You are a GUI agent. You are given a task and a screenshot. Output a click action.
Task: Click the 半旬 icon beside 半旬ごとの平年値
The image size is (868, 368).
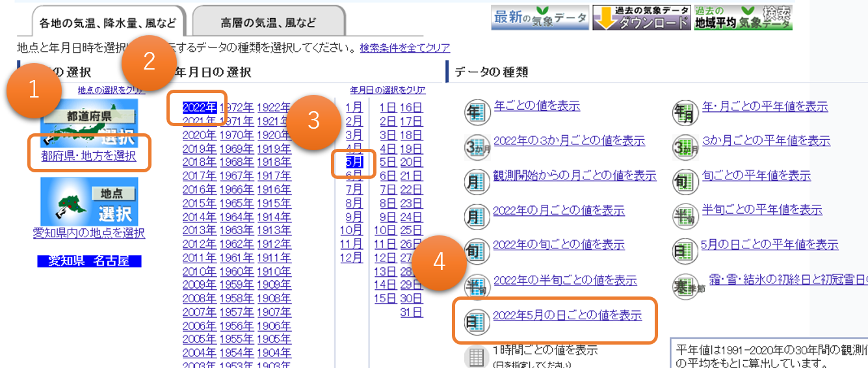tap(685, 217)
